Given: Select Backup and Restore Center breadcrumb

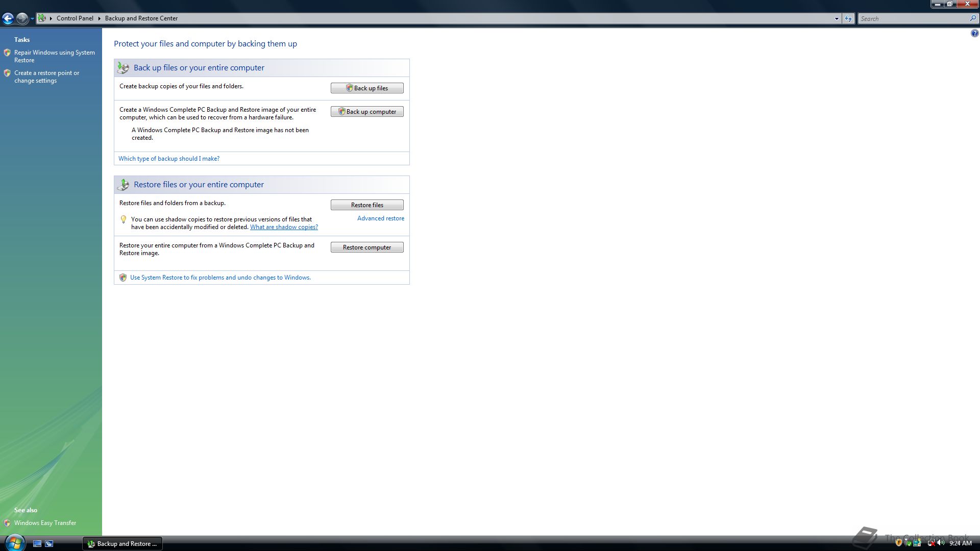Looking at the screenshot, I should (x=141, y=18).
